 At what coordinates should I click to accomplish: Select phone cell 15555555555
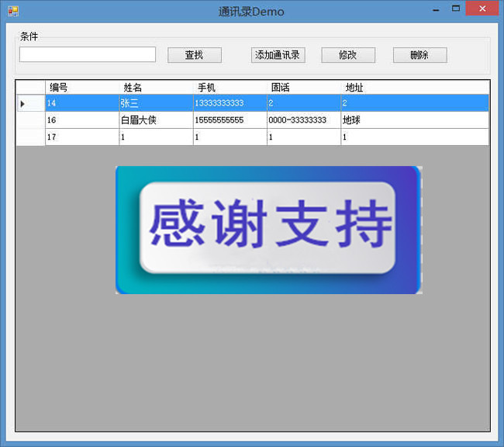[x=230, y=120]
